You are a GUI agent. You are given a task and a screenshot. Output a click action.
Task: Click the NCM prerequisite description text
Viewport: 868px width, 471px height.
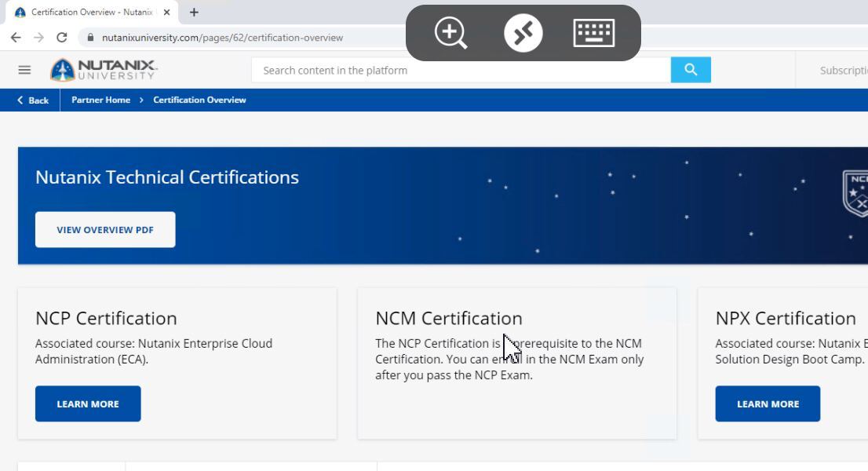pyautogui.click(x=509, y=359)
